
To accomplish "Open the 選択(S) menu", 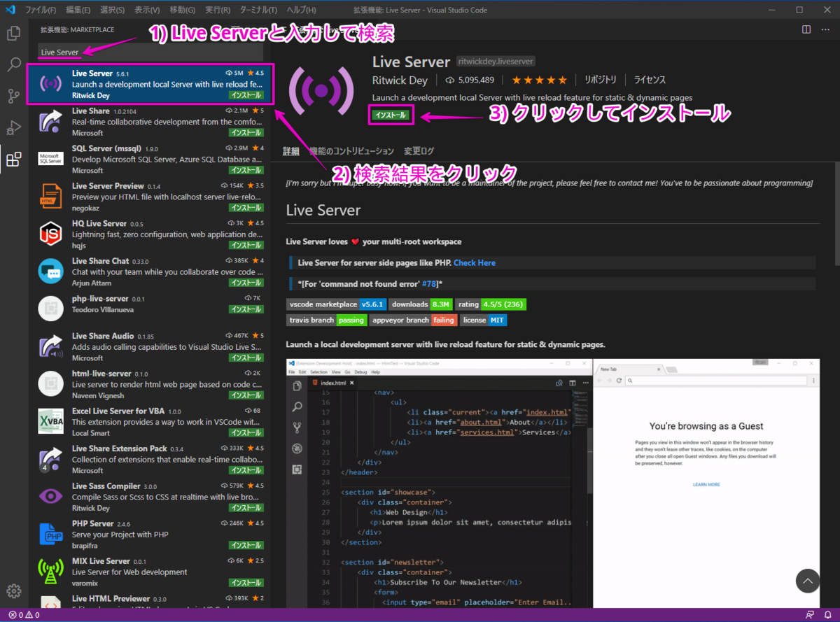I will click(x=112, y=10).
